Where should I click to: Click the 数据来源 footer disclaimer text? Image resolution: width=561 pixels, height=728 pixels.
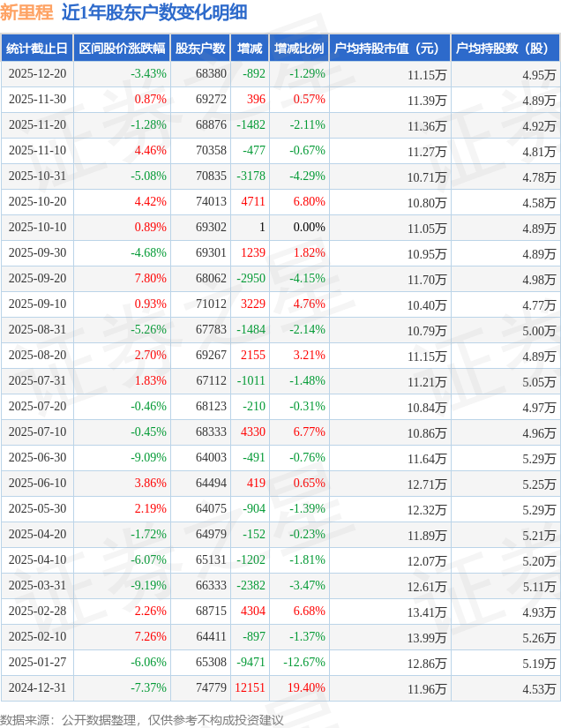click(x=142, y=719)
